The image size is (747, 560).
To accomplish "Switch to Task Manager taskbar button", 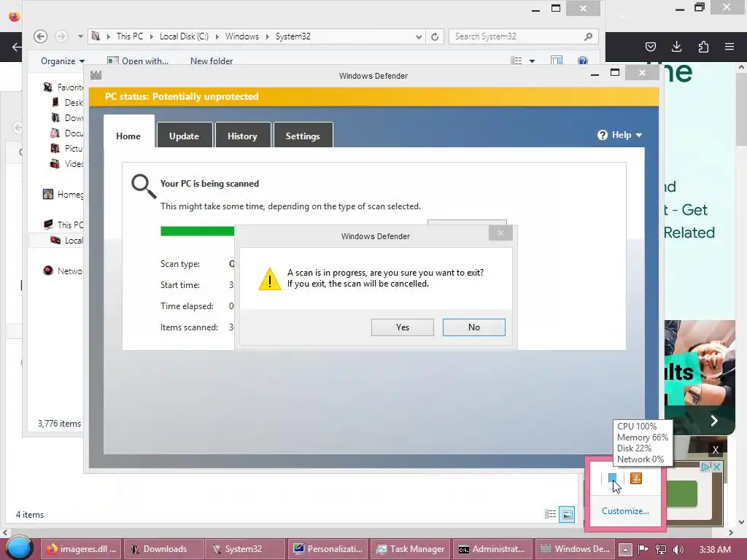I will tap(411, 549).
